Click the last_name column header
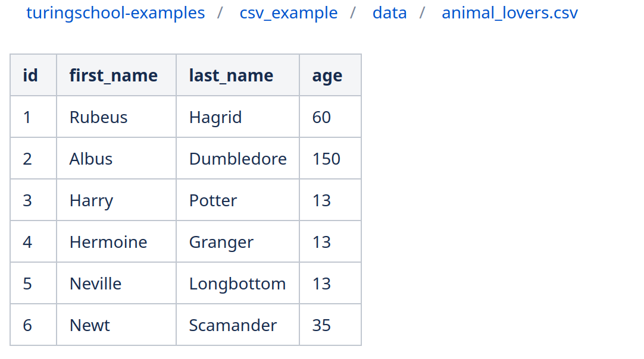This screenshot has width=644, height=359. 231,75
